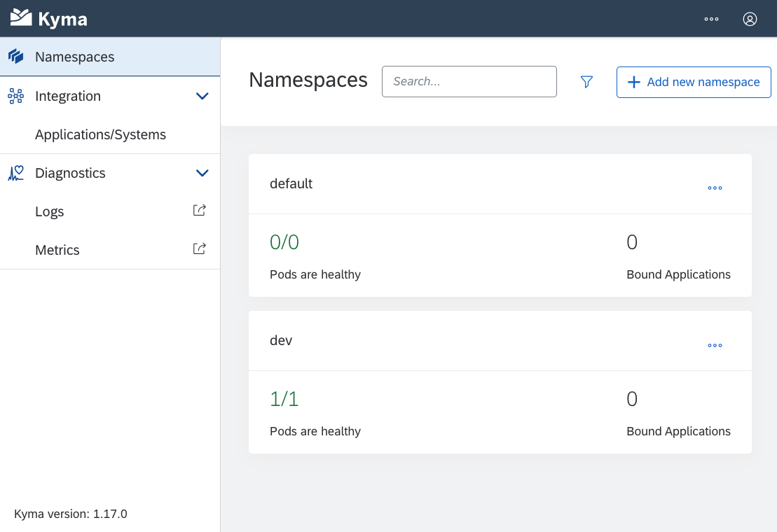Click the Kyma logo in header
777x532 pixels.
[x=48, y=18]
